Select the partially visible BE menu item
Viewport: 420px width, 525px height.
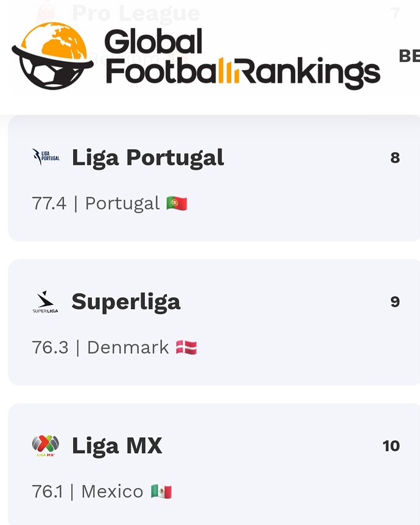pyautogui.click(x=409, y=56)
